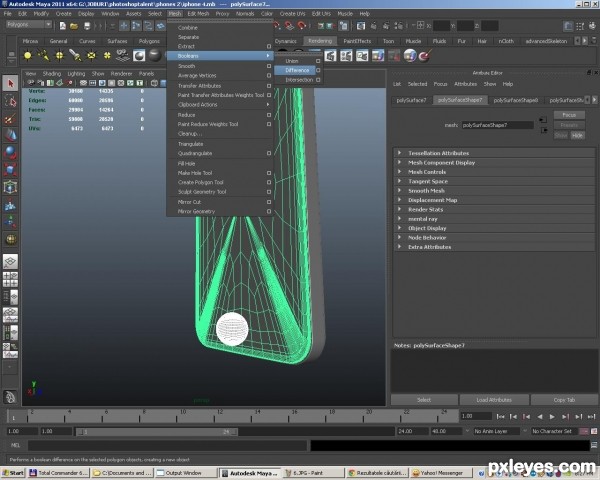This screenshot has width=600, height=480.
Task: Open option box for Smooth
Action: coord(269,66)
